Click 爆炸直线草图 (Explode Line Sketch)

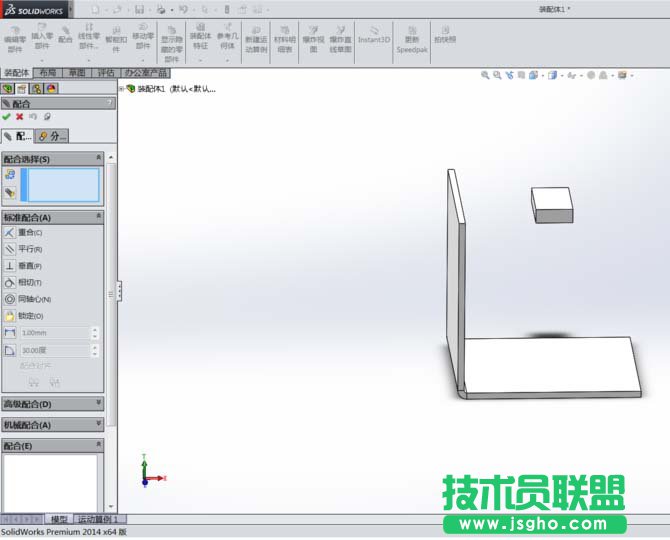[341, 39]
